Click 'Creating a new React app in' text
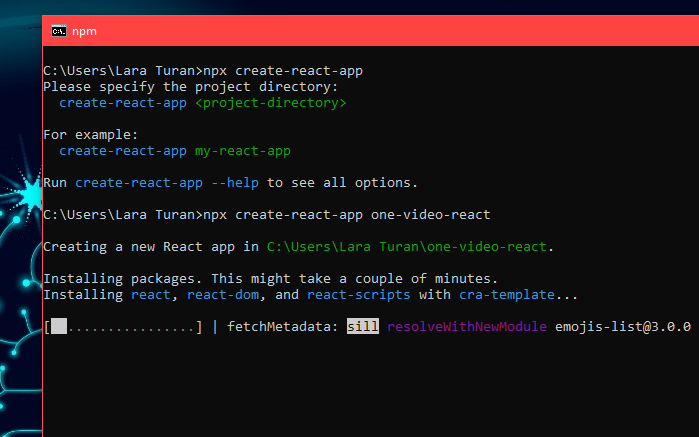The height and width of the screenshot is (437, 699). coord(151,247)
